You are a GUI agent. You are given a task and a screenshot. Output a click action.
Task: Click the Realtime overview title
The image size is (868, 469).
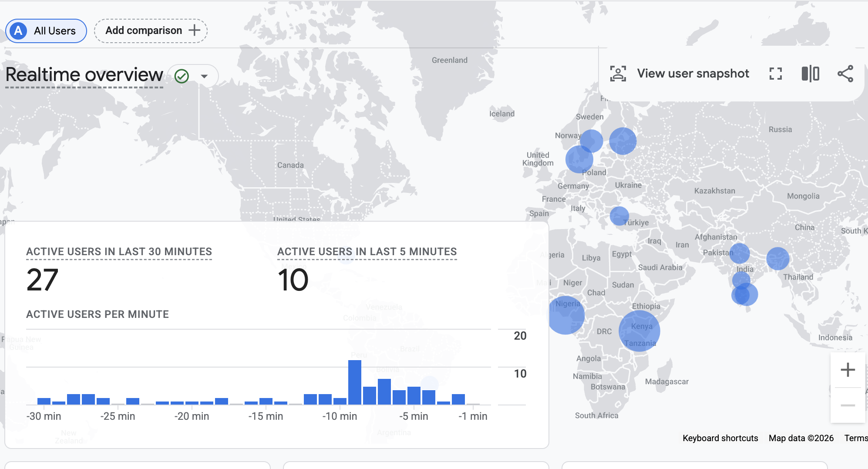[84, 75]
